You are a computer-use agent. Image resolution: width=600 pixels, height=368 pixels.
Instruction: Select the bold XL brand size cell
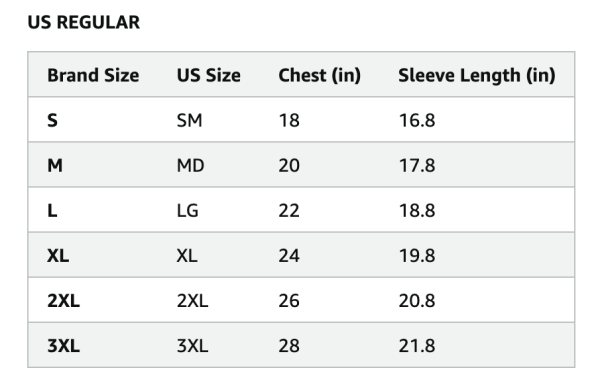pyautogui.click(x=58, y=256)
